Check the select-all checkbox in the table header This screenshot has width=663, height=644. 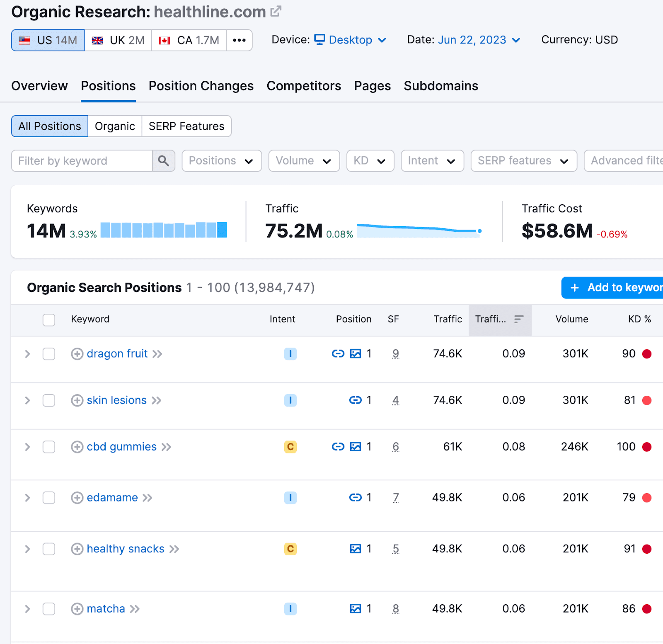pyautogui.click(x=48, y=320)
